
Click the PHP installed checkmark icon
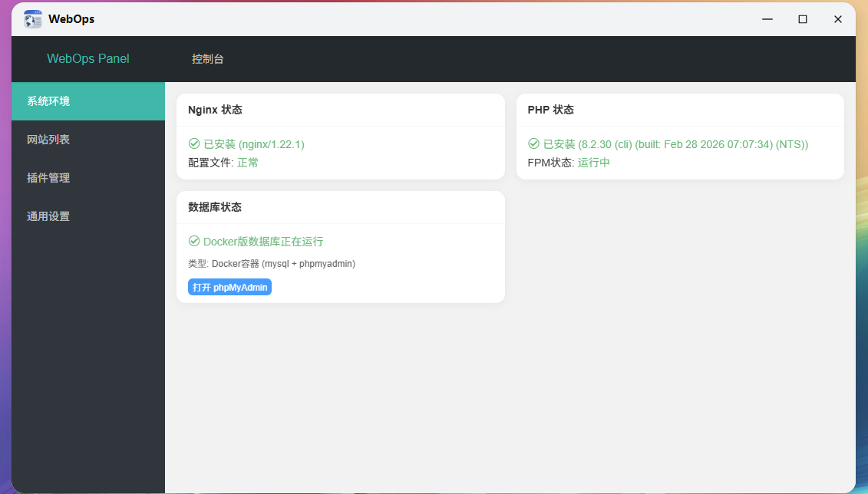click(x=533, y=144)
